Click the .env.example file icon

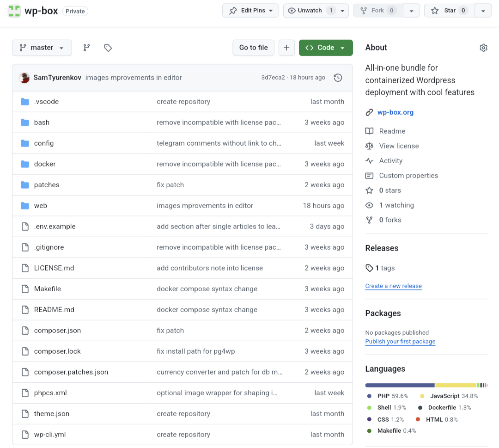[x=25, y=227]
